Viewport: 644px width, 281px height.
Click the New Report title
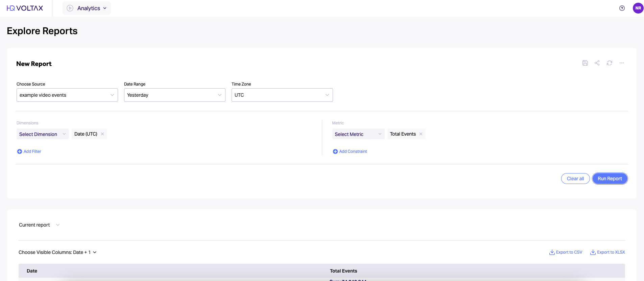34,64
